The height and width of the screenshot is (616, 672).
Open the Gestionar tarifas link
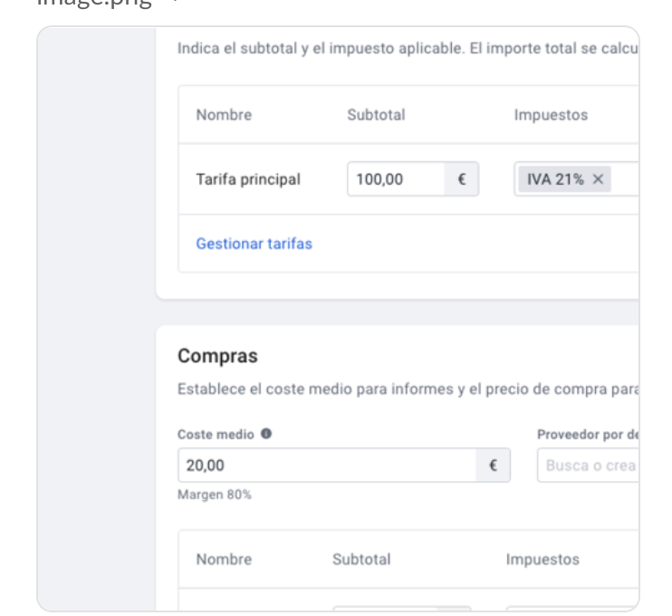(254, 243)
